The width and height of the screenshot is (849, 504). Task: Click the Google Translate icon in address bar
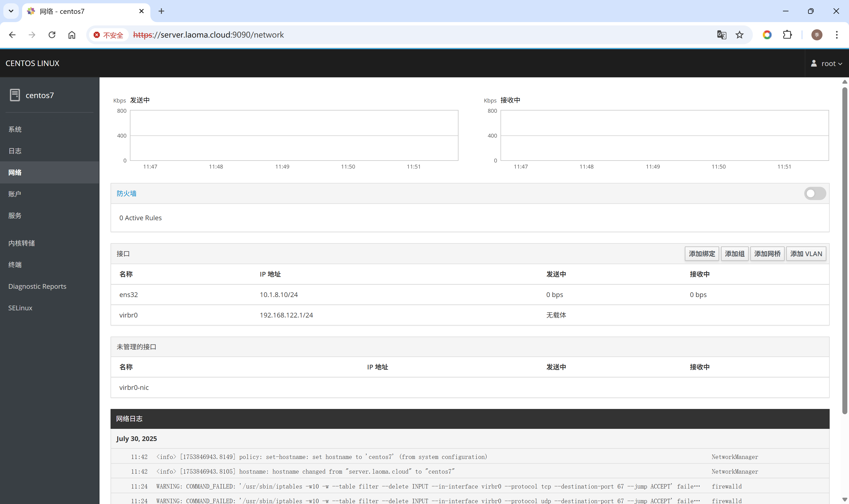pyautogui.click(x=721, y=35)
